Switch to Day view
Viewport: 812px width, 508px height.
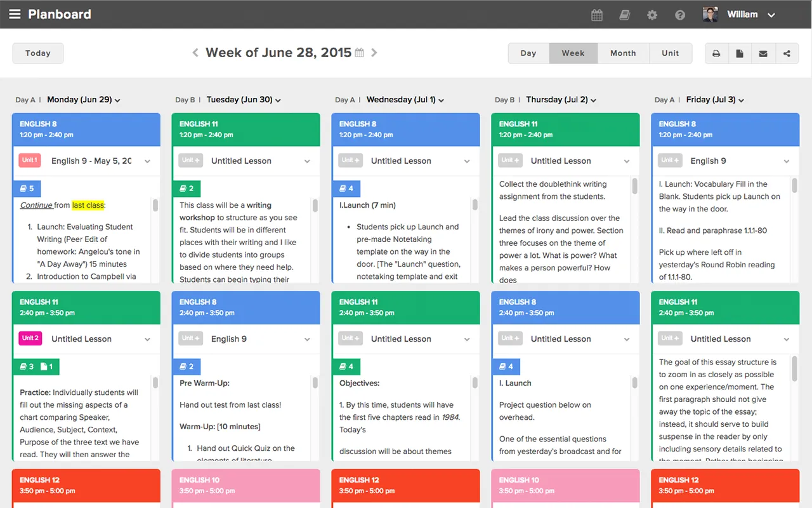point(528,53)
